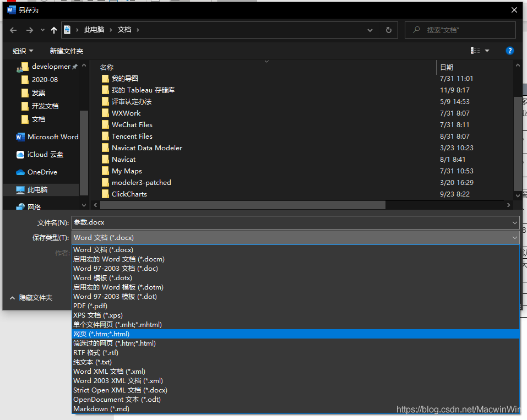Choose XPS 文档 (*.xps) save type

pos(296,315)
